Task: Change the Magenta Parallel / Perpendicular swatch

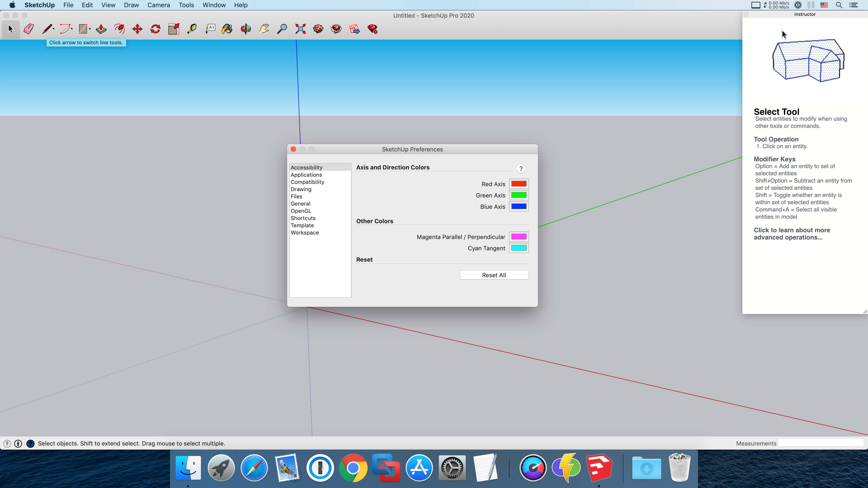Action: (x=519, y=237)
